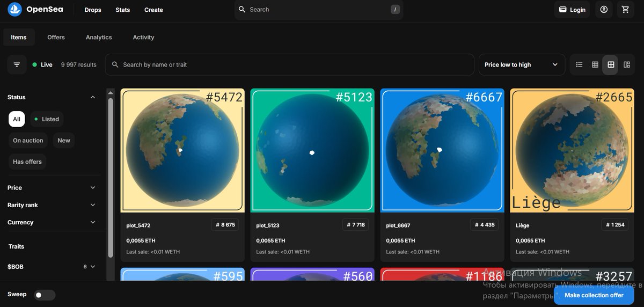Click the filter toggle icon
The width and height of the screenshot is (644, 307).
(17, 64)
